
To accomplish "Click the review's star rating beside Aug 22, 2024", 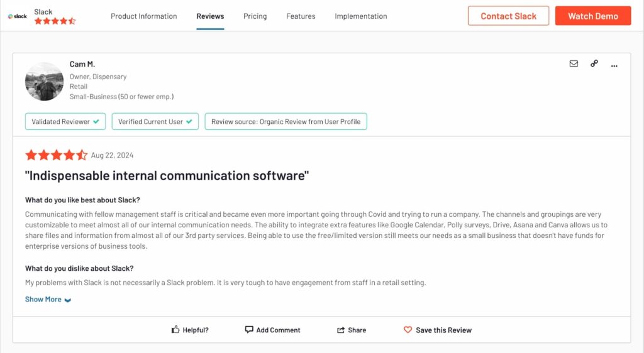I will pos(56,155).
